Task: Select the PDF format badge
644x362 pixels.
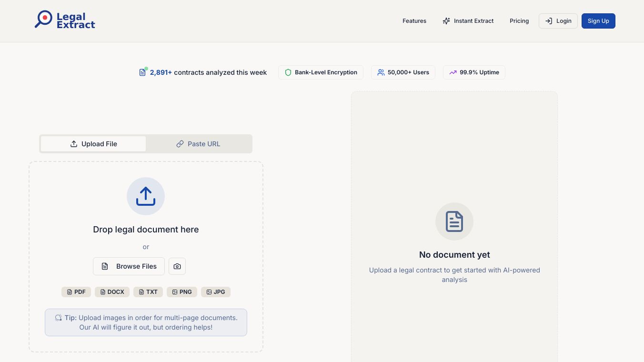Action: tap(76, 292)
